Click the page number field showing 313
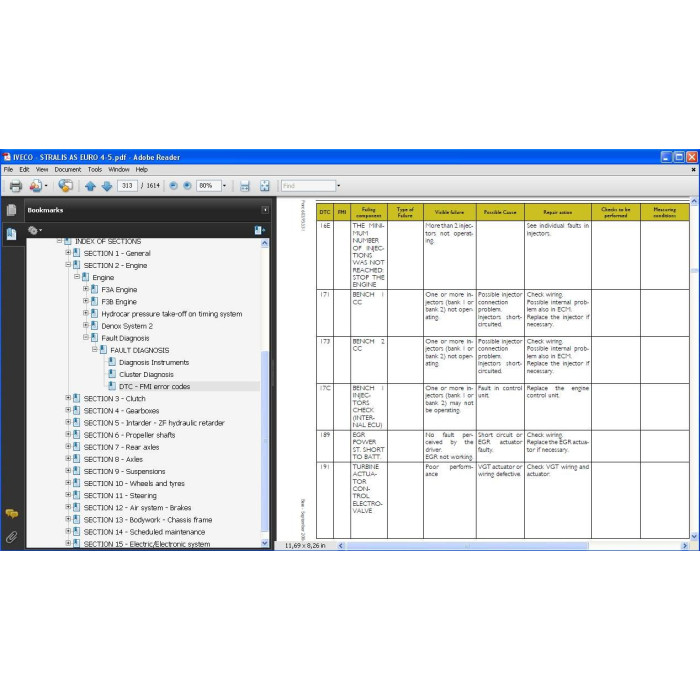Screen dimensions: 700x700 [127, 186]
